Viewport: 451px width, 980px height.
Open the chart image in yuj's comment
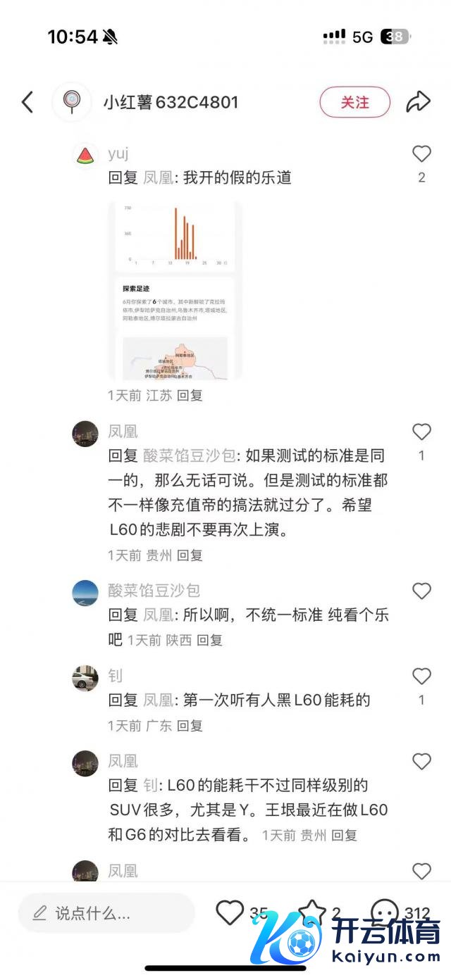pyautogui.click(x=175, y=290)
